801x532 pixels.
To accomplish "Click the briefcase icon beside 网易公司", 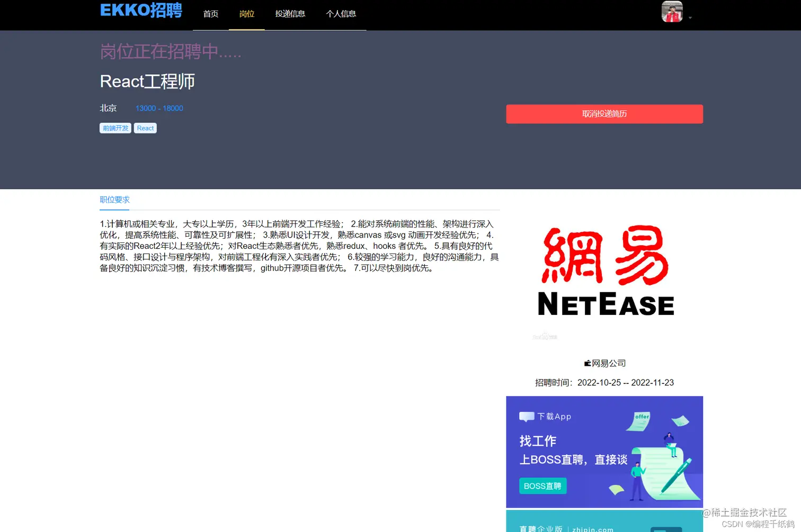I will tap(587, 363).
